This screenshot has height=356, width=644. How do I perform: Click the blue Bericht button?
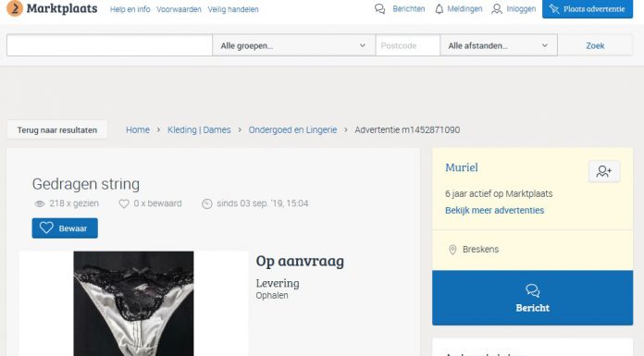tap(532, 298)
